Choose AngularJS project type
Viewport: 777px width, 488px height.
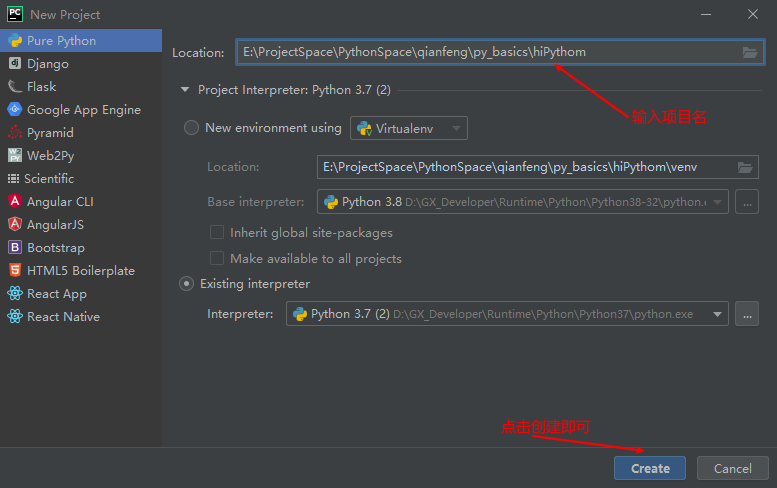(x=81, y=224)
